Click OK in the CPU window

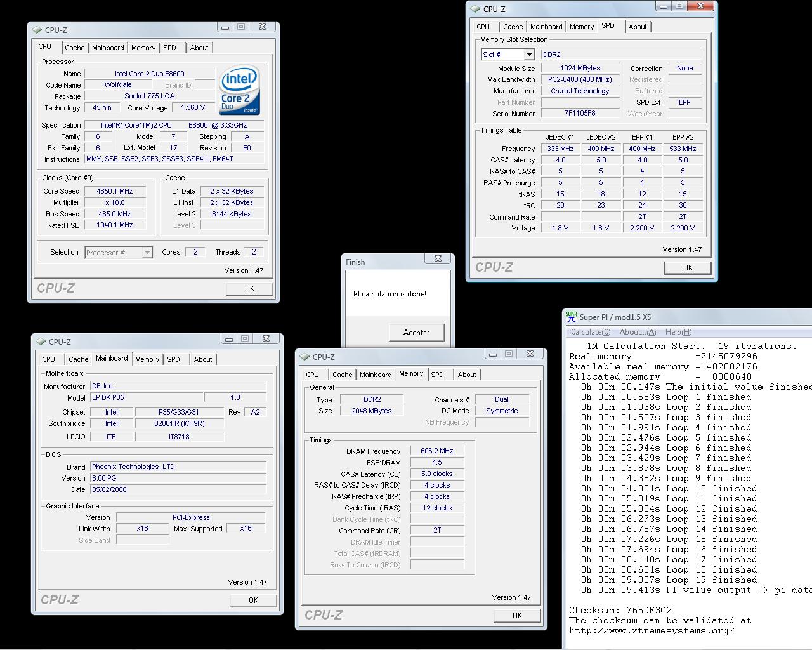(x=249, y=288)
